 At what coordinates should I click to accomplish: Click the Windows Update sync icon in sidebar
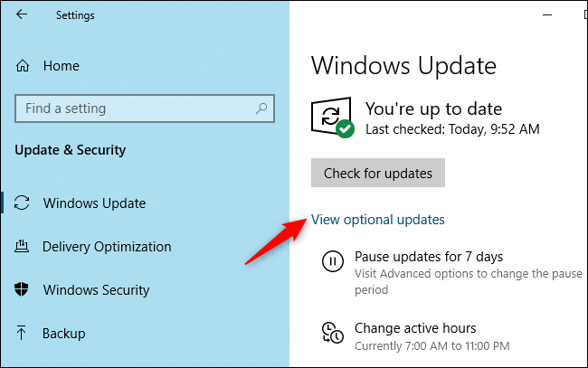coord(24,203)
